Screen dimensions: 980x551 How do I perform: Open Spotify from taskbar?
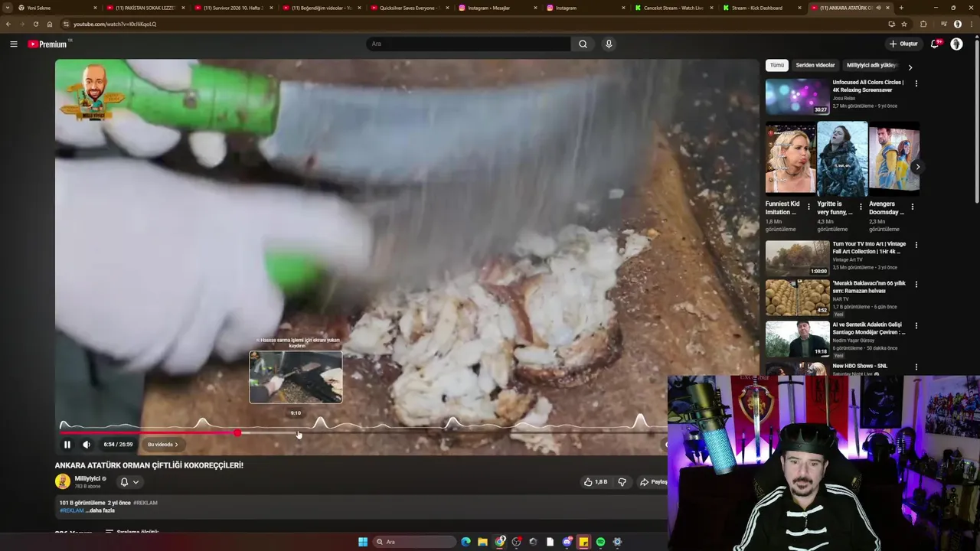click(x=600, y=542)
